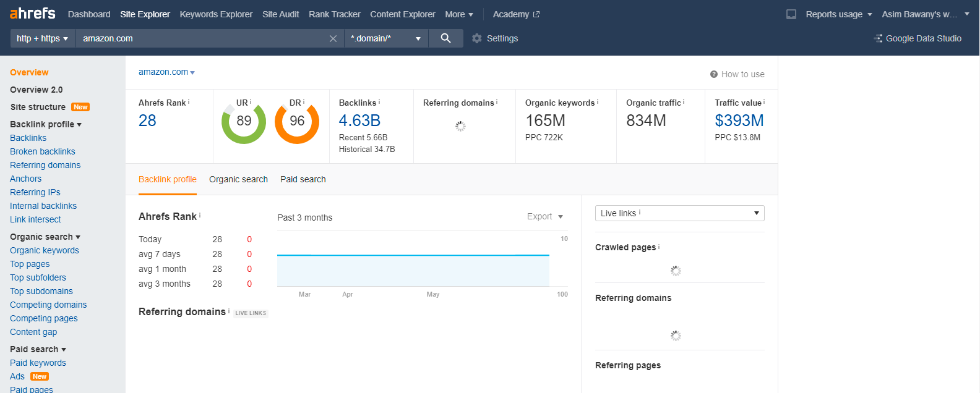Screen dimensions: 980x393
Task: Open Link intersect tool
Action: [35, 219]
